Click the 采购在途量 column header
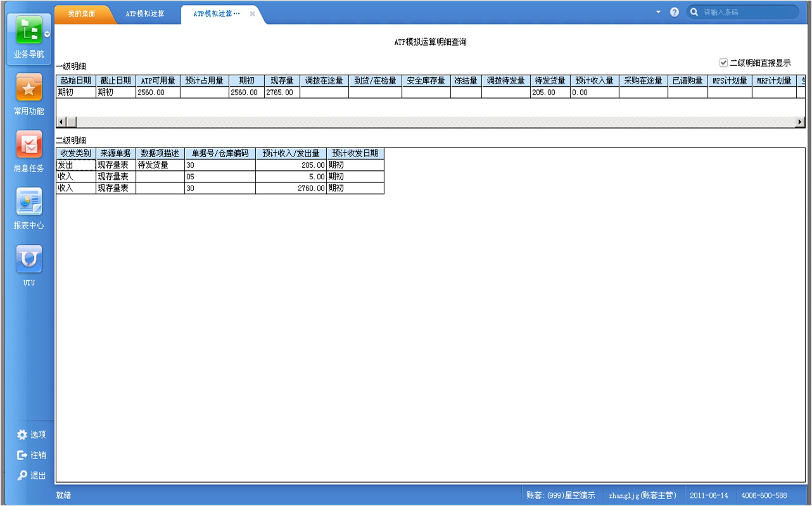 click(643, 81)
